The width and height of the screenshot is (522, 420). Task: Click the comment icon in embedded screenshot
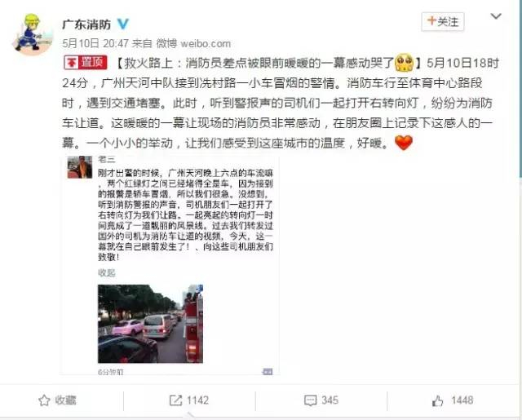point(268,371)
